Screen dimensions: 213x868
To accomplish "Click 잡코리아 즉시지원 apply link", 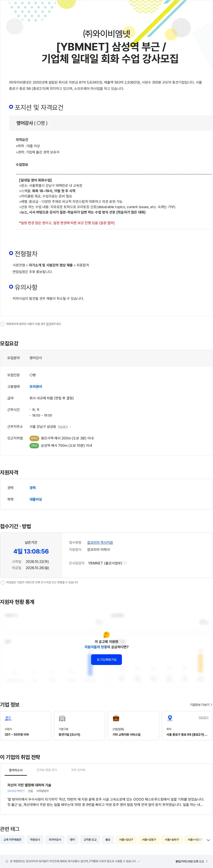I will coord(100,542).
